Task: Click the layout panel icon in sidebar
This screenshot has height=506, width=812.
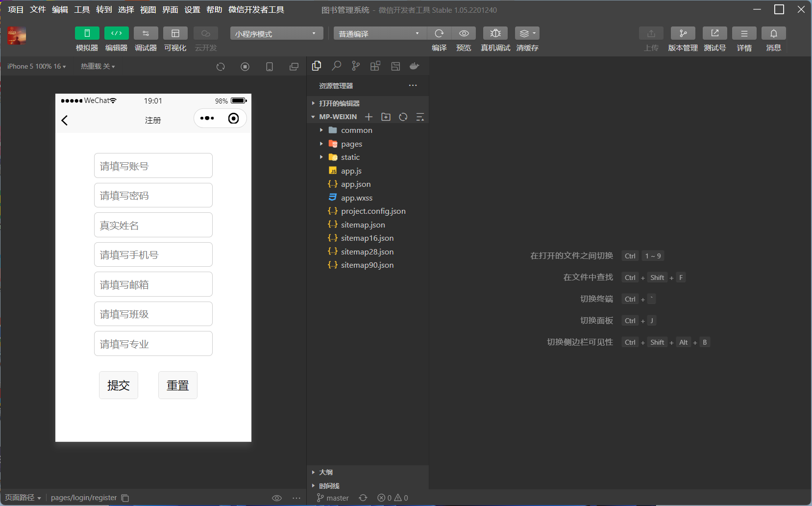Action: click(395, 66)
